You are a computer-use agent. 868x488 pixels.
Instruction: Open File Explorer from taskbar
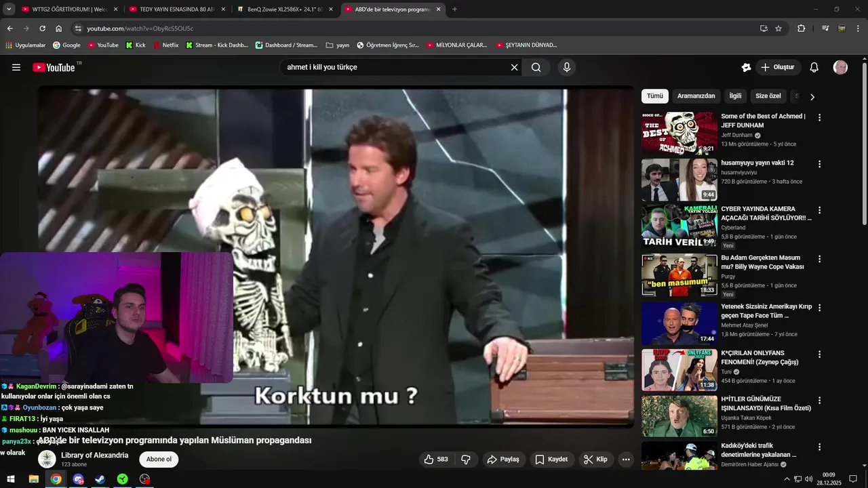pos(33,479)
